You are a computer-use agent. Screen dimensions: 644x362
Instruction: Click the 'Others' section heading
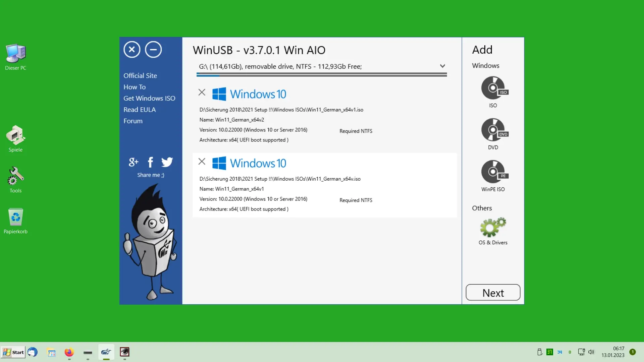point(482,208)
